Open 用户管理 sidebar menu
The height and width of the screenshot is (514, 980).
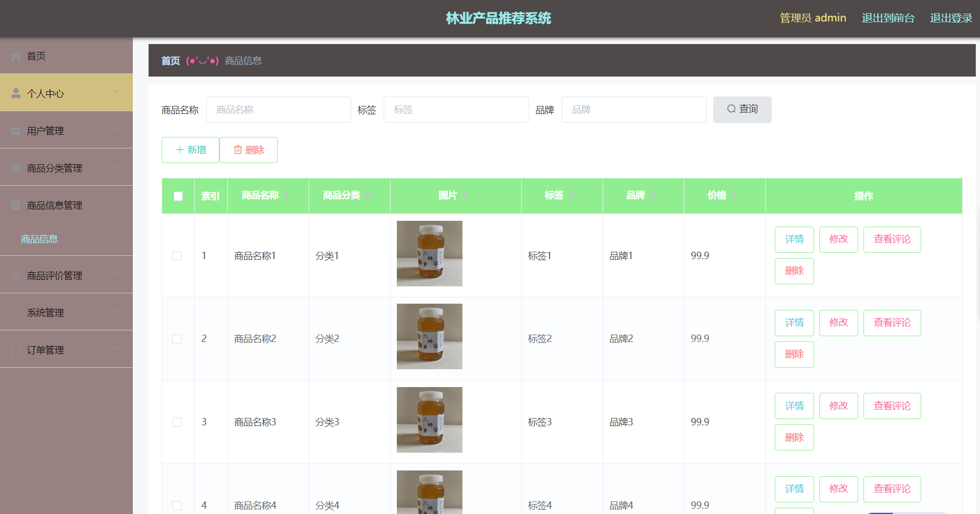pyautogui.click(x=66, y=130)
